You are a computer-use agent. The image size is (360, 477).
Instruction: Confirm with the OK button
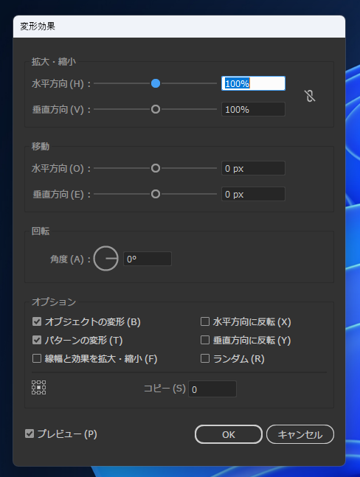coord(229,434)
